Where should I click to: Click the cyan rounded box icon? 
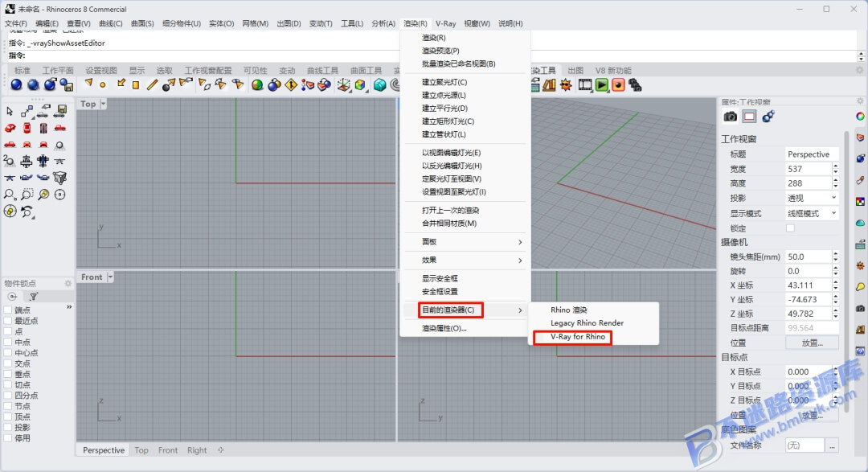pyautogui.click(x=379, y=84)
